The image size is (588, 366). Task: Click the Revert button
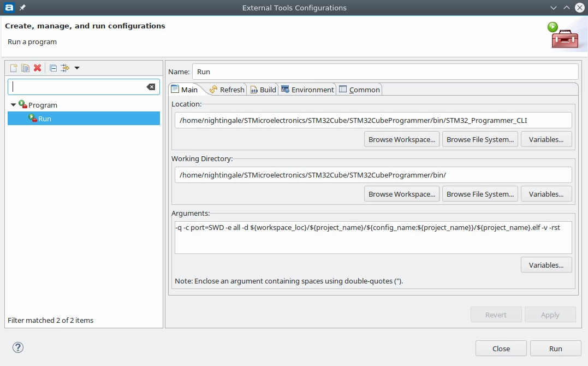(x=496, y=315)
